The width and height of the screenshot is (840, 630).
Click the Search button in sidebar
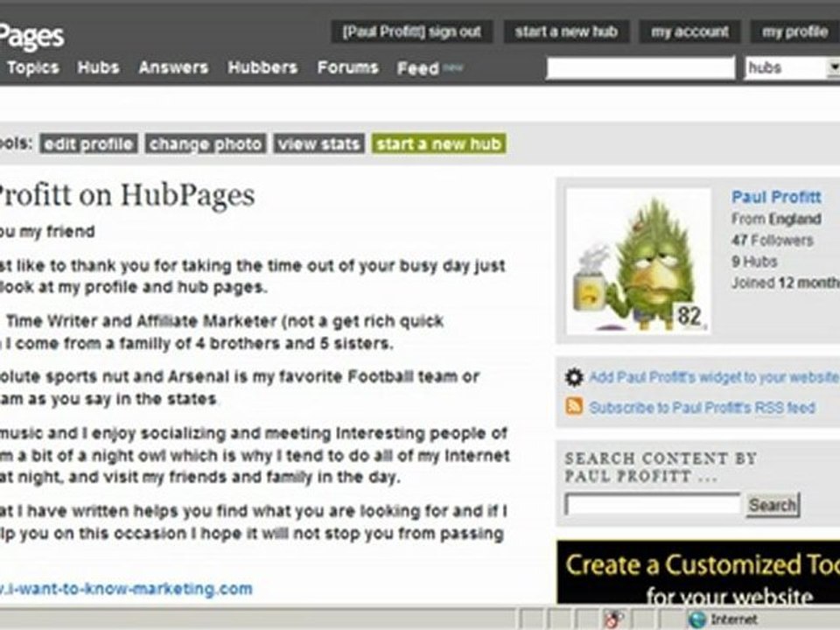point(773,505)
